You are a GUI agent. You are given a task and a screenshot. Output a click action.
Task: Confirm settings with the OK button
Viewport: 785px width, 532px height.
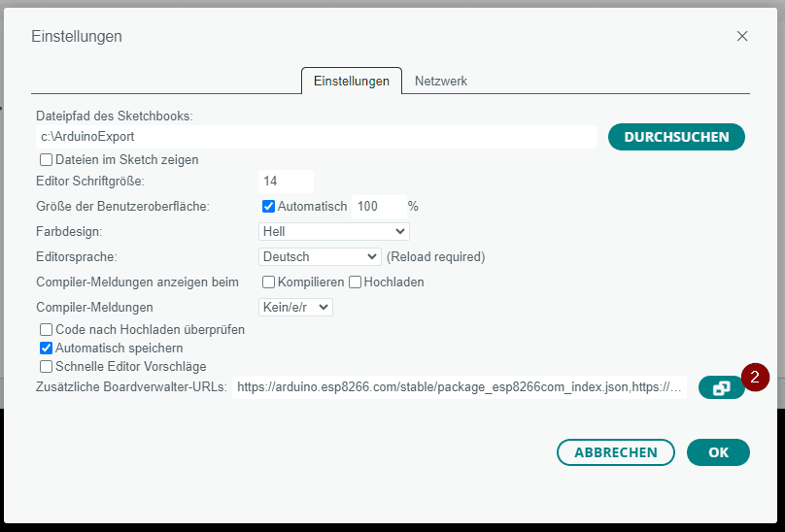718,452
